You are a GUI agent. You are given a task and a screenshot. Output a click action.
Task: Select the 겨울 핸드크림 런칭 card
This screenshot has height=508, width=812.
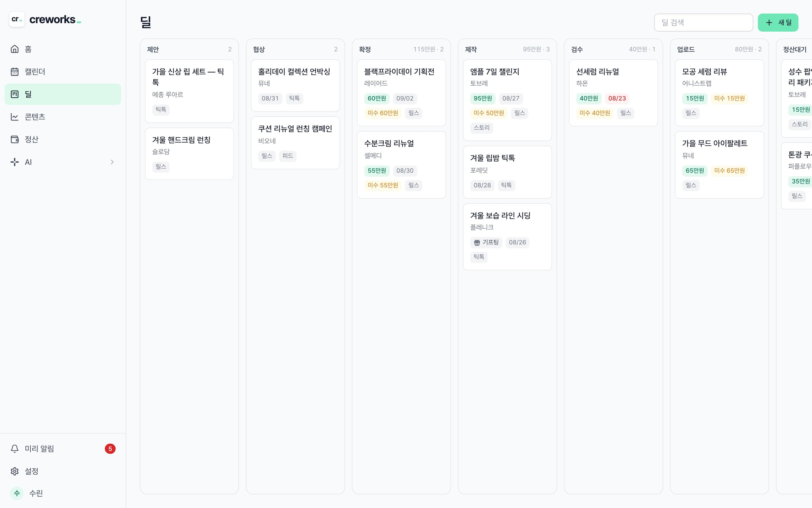coord(189,154)
